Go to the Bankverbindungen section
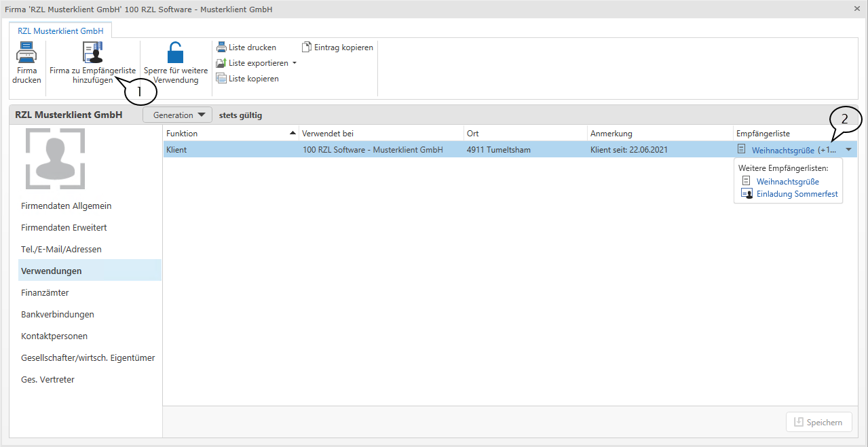The width and height of the screenshot is (868, 447). tap(58, 315)
